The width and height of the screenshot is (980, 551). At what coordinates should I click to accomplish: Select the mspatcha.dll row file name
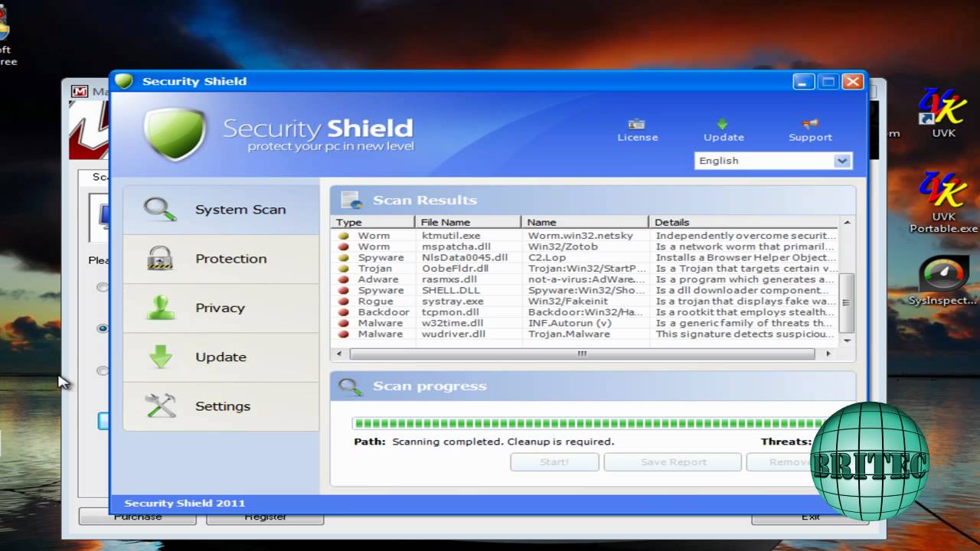pos(456,246)
